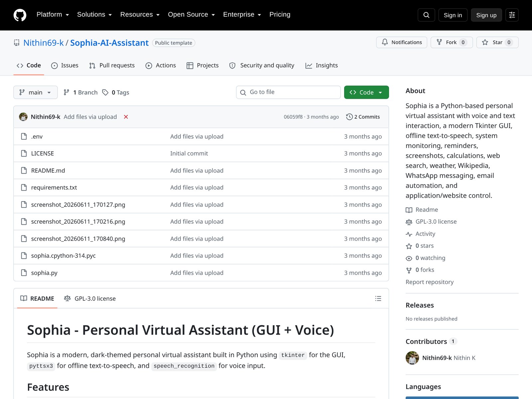
Task: Click Report repository link
Action: click(x=430, y=282)
